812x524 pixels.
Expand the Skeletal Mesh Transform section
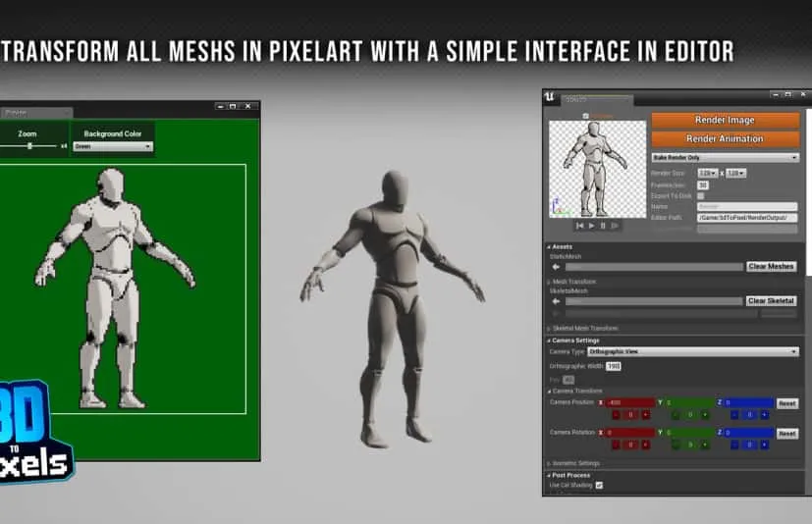pos(549,329)
